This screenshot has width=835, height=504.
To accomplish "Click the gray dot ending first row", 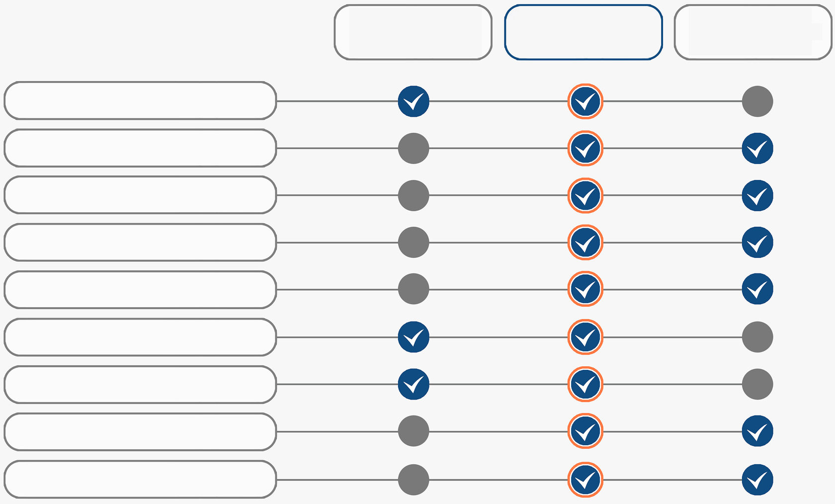I will click(x=757, y=101).
